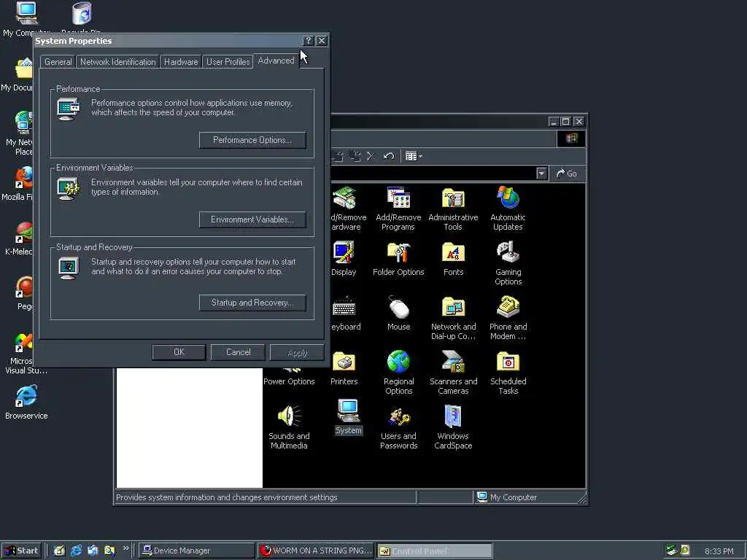Viewport: 747px width, 560px height.
Task: Open Performance Options dialog
Action: point(252,140)
